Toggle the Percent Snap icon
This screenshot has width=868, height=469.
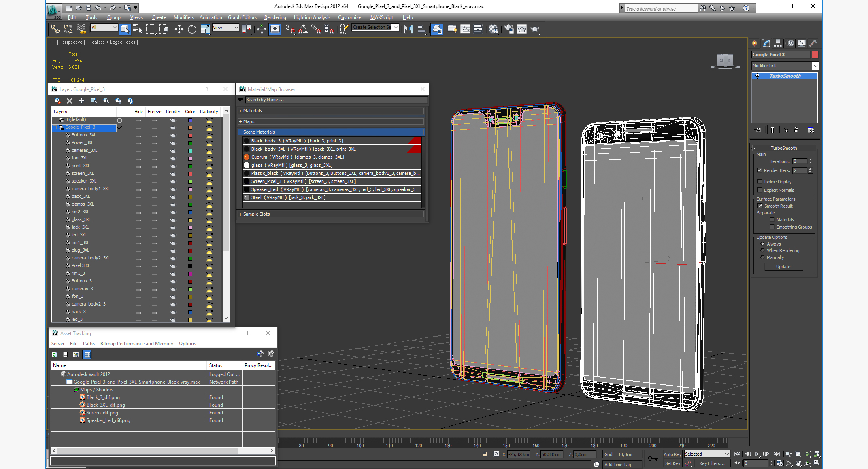point(316,29)
